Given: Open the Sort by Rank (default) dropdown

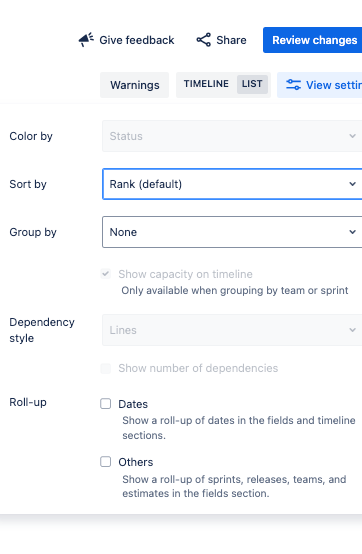Looking at the screenshot, I should (232, 184).
